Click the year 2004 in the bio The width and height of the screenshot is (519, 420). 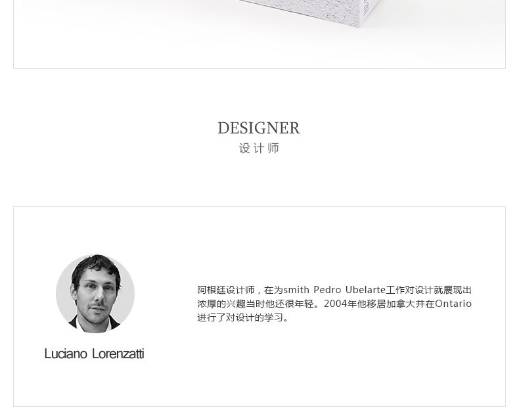point(336,304)
